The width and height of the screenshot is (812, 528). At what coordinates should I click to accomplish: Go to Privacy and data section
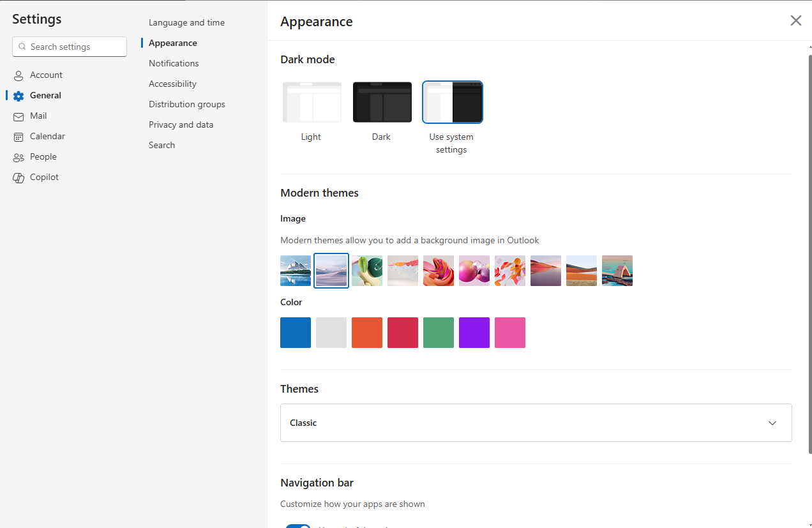181,124
